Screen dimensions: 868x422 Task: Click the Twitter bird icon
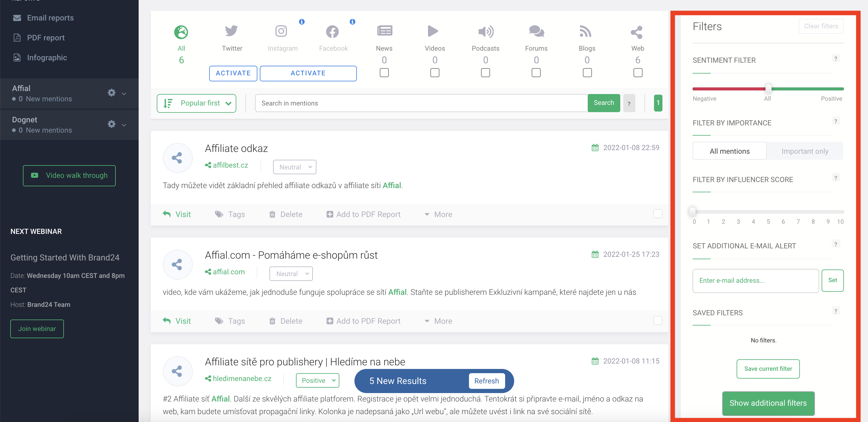231,31
